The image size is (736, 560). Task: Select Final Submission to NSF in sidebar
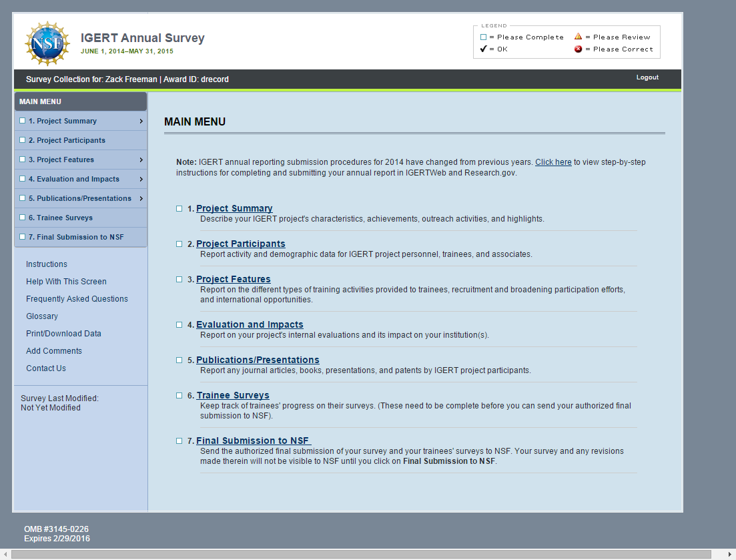(x=75, y=237)
